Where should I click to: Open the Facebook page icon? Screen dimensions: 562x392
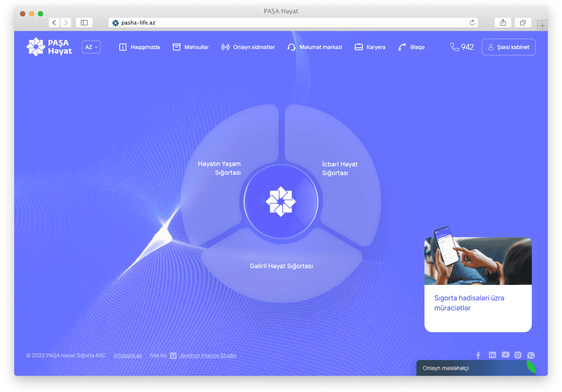coord(478,355)
